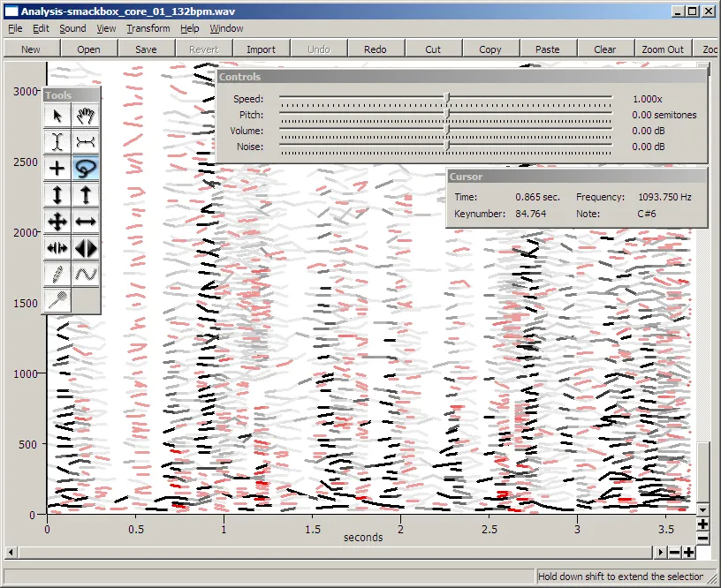This screenshot has height=588, width=721.
Task: Select the pencil drawing tool
Action: [x=57, y=275]
